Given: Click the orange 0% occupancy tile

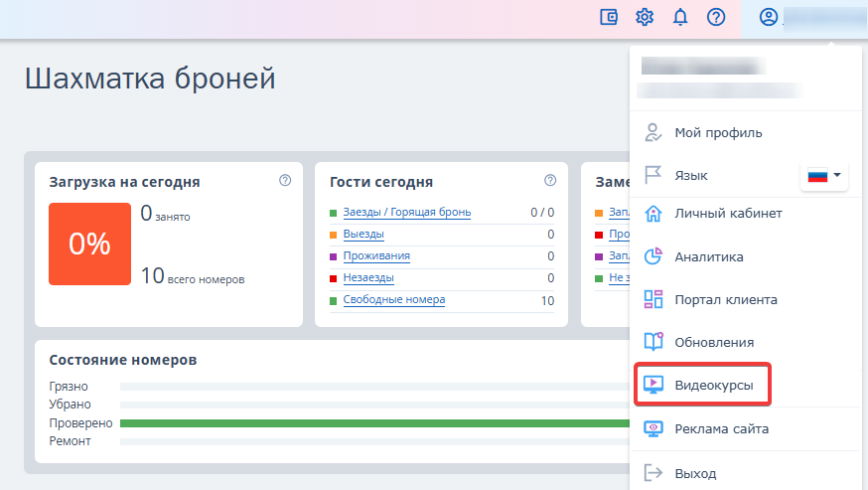Looking at the screenshot, I should [x=89, y=244].
